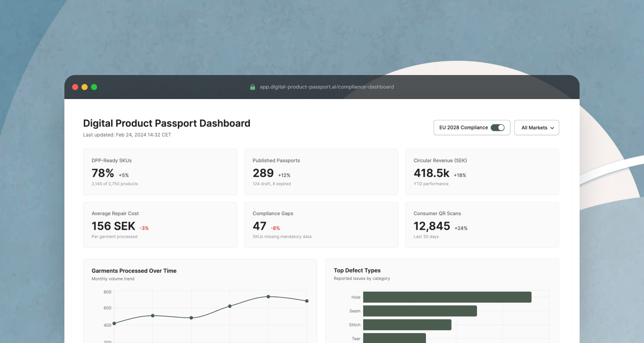Image resolution: width=644 pixels, height=343 pixels.
Task: Click the last data point on the garments line chart
Action: click(307, 301)
